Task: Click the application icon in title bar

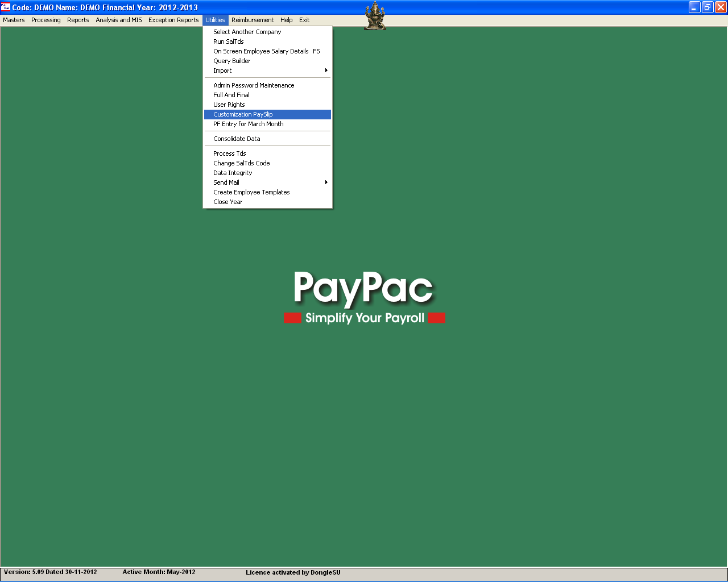Action: 6,7
